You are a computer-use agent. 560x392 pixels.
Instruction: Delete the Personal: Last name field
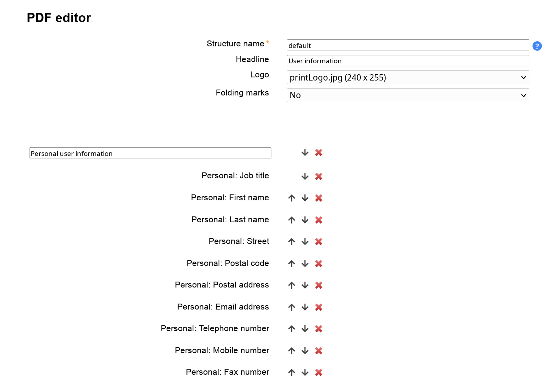click(x=319, y=220)
